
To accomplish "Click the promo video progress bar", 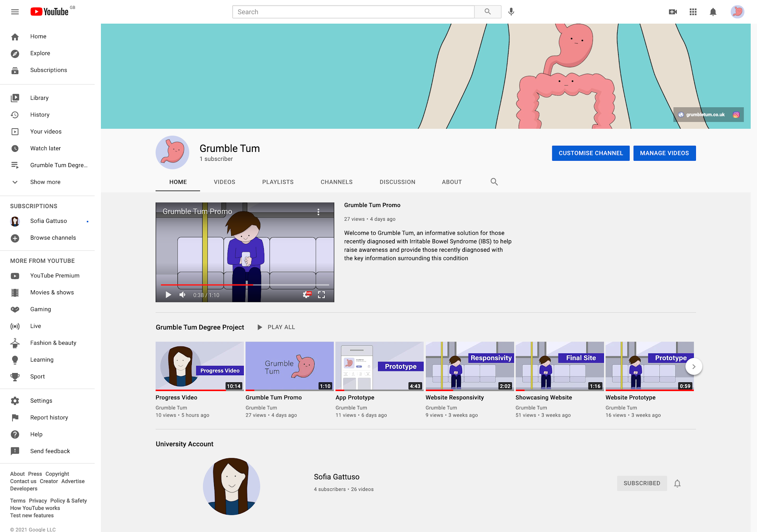I will point(245,285).
